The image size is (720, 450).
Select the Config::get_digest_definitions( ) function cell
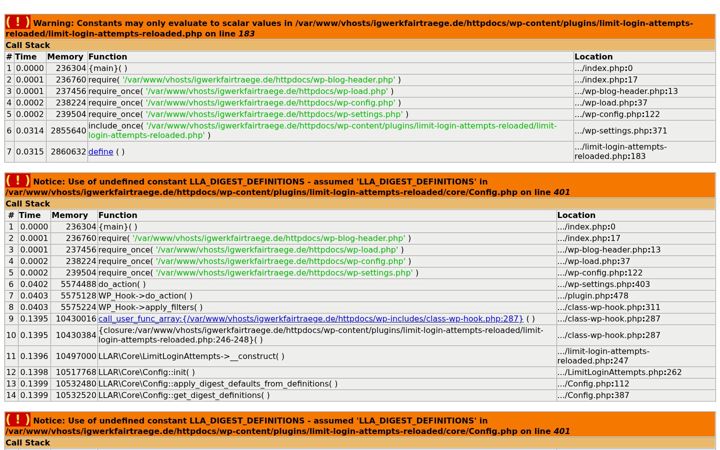[x=326, y=395]
